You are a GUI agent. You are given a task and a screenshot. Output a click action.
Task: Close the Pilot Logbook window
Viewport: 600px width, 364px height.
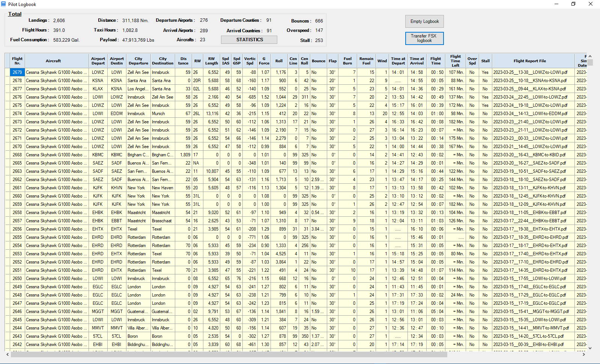pyautogui.click(x=591, y=4)
